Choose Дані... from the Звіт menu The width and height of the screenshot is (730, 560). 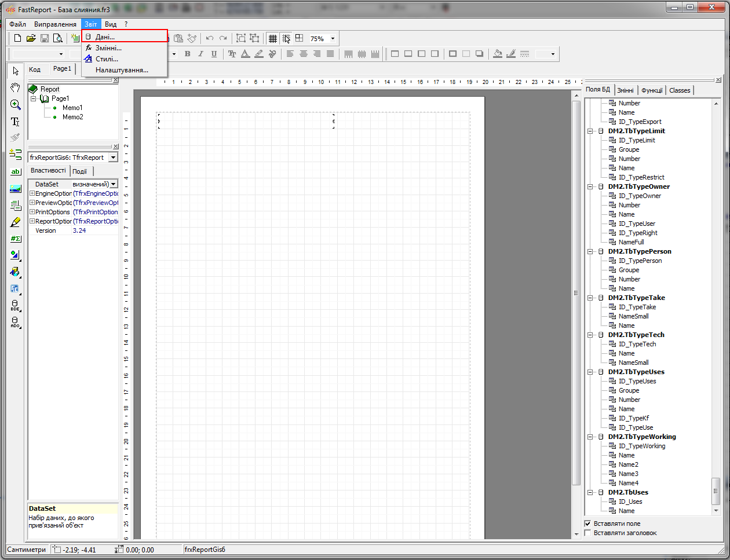point(125,36)
